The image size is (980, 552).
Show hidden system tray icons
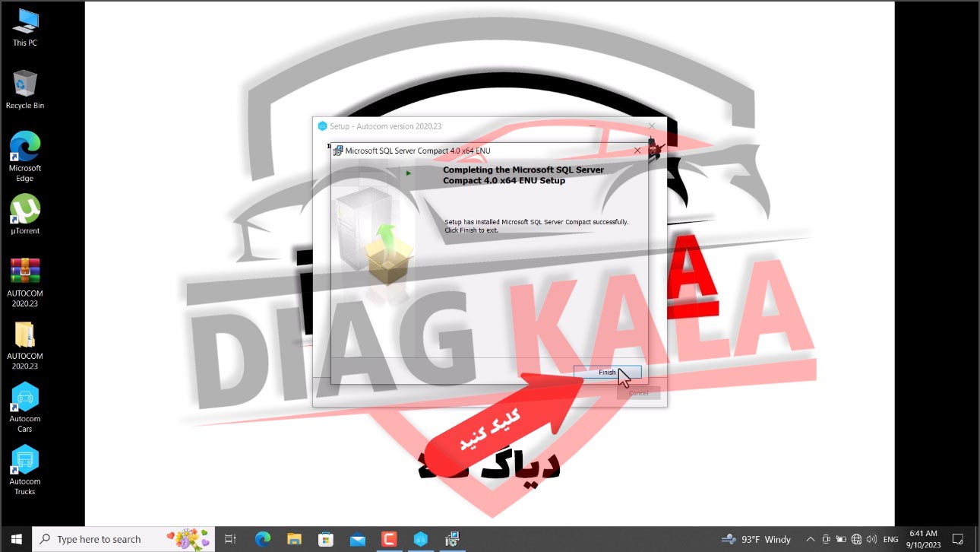click(811, 539)
